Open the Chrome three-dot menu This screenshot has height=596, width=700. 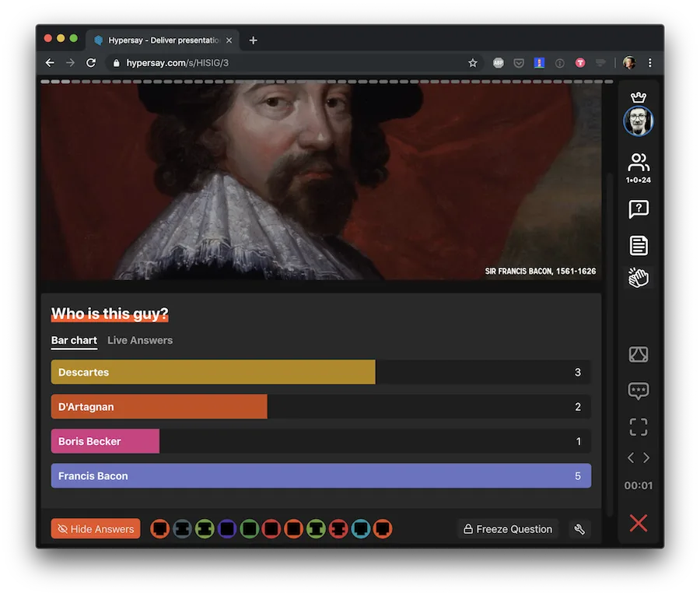650,63
